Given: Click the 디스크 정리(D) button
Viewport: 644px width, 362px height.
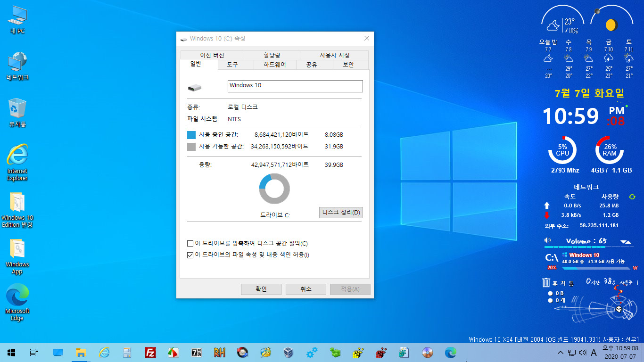Looking at the screenshot, I should pos(341,213).
